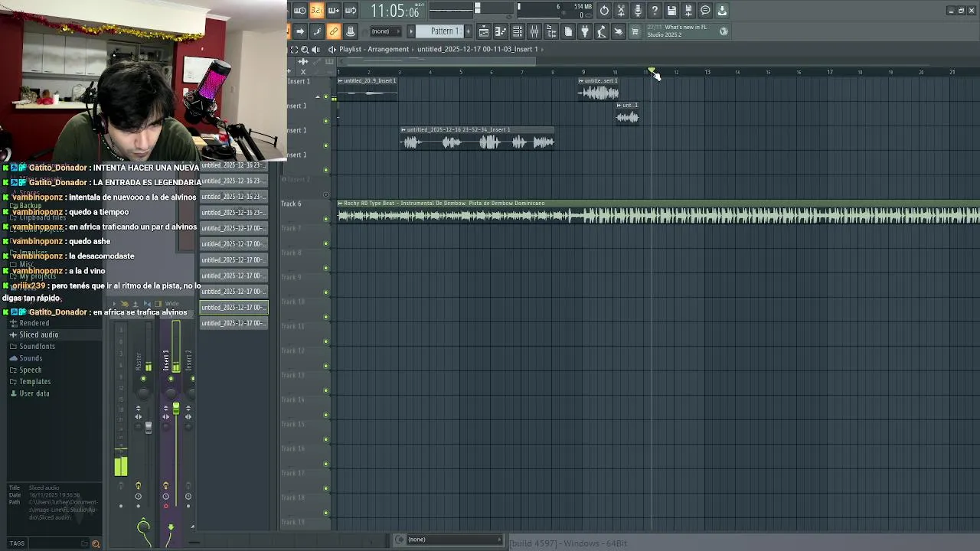Adjust the Master mixer volume fader
The width and height of the screenshot is (980, 551).
[x=149, y=426]
